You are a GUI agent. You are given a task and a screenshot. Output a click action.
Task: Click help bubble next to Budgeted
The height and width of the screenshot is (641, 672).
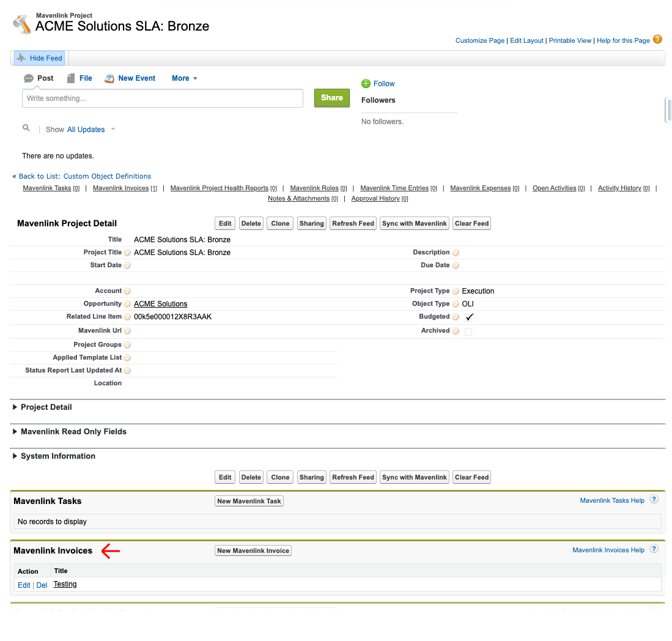tap(456, 317)
